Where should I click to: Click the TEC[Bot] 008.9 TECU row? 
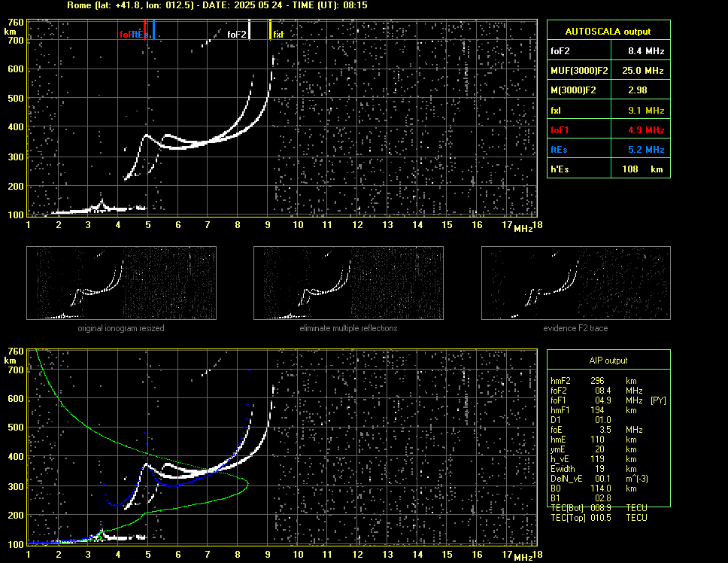(599, 508)
